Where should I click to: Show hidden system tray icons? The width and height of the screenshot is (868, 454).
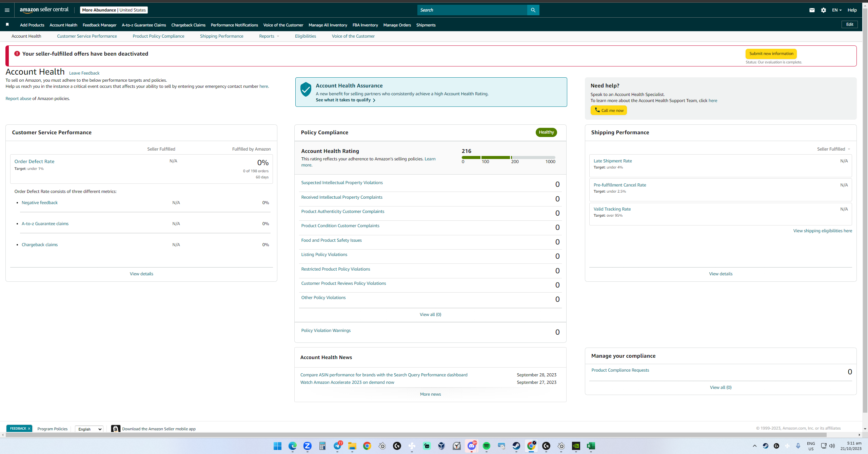coord(755,446)
